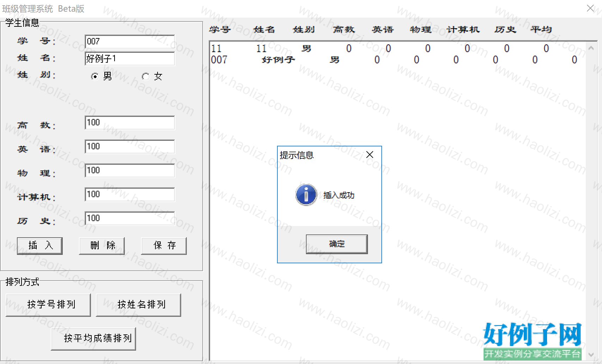Click the 学号 column header

coord(220,30)
